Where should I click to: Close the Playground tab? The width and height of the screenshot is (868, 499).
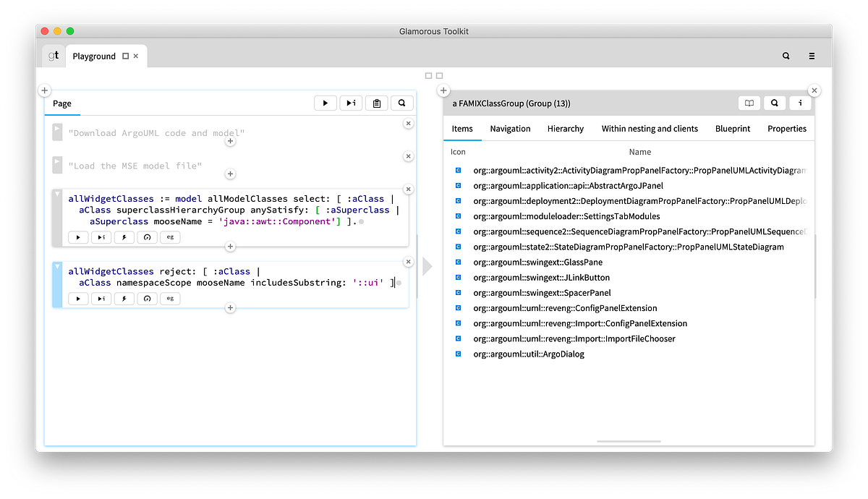[136, 56]
